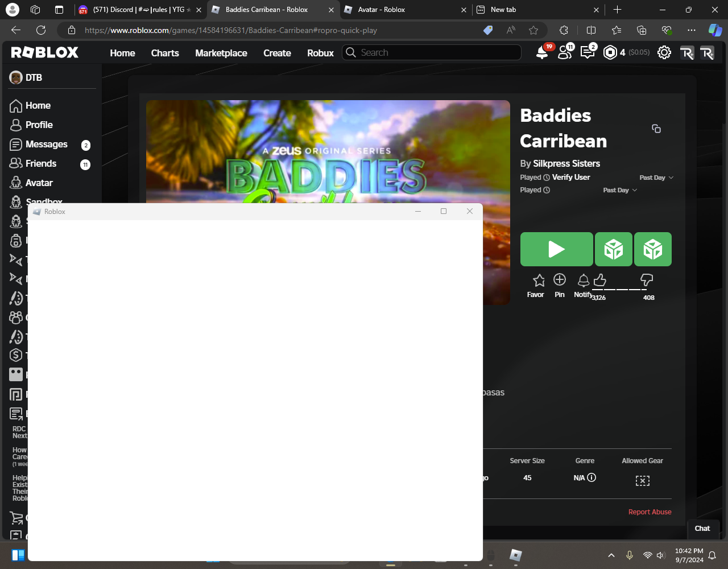Open Marketplace in Roblox top navigation
The height and width of the screenshot is (569, 728).
pos(221,53)
